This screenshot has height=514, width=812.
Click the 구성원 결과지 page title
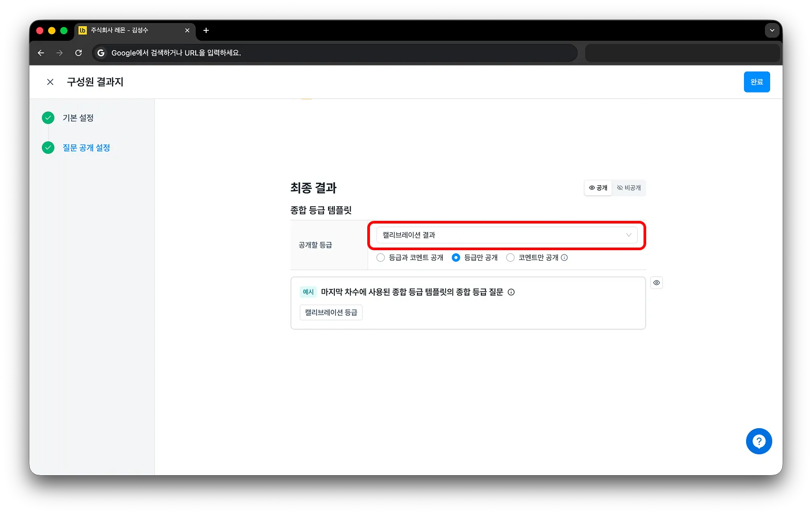pyautogui.click(x=95, y=82)
